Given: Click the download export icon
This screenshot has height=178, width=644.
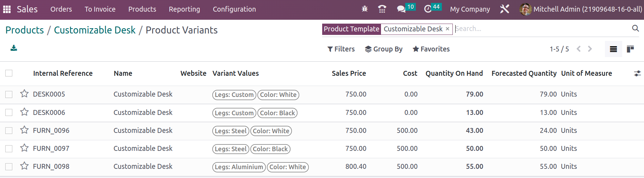Looking at the screenshot, I should tap(14, 48).
